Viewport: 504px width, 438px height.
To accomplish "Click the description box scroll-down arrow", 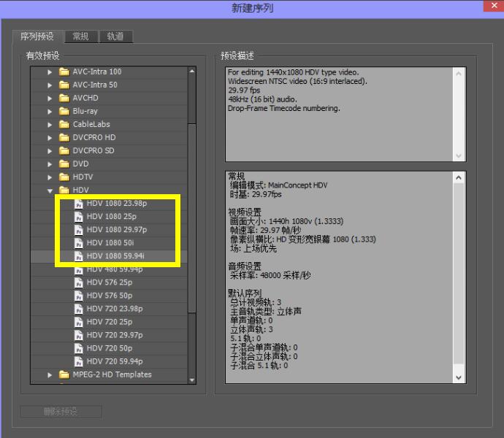I will pyautogui.click(x=459, y=155).
